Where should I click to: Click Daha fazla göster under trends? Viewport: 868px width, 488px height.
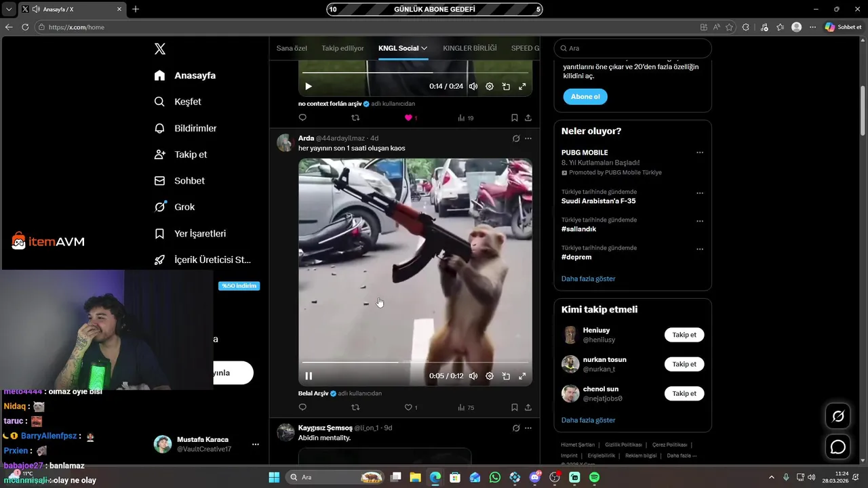(588, 279)
